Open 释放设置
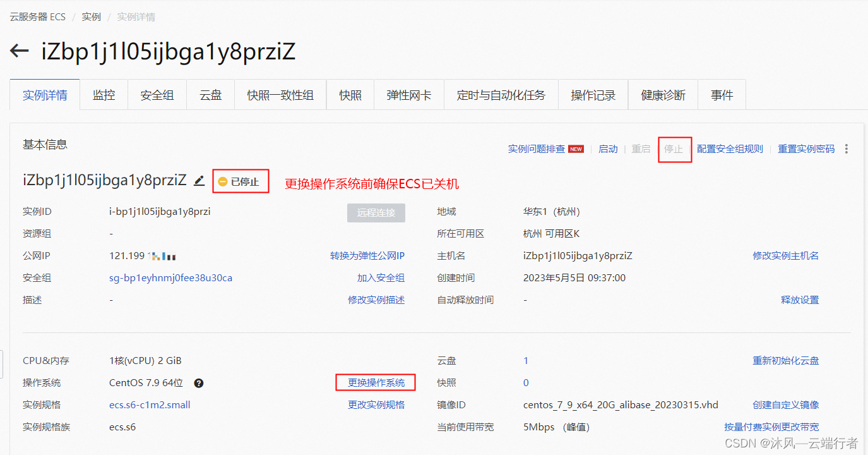Image resolution: width=868 pixels, height=455 pixels. tap(800, 300)
